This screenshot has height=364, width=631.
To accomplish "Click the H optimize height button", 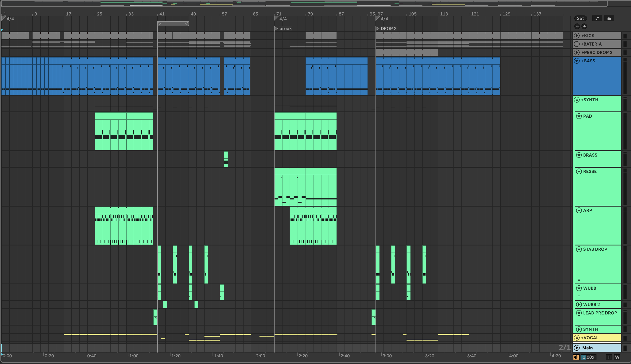I will (609, 357).
